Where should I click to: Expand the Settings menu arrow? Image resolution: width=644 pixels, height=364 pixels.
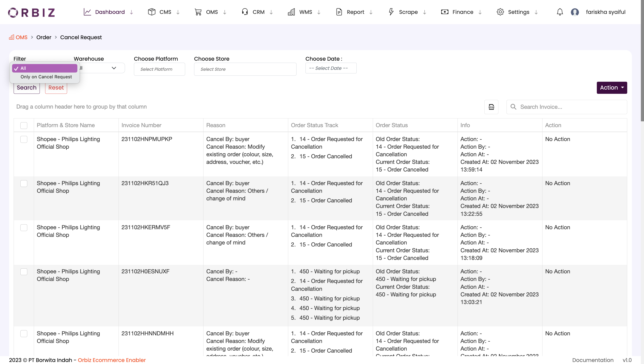click(536, 12)
